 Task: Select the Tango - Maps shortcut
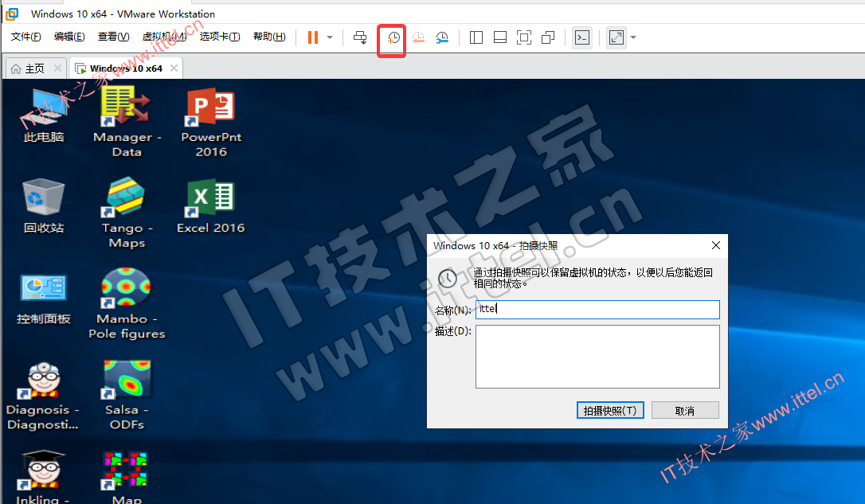pos(127,213)
